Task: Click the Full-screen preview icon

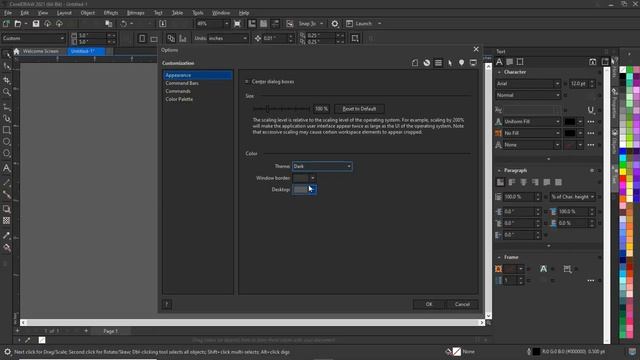Action: point(237,24)
